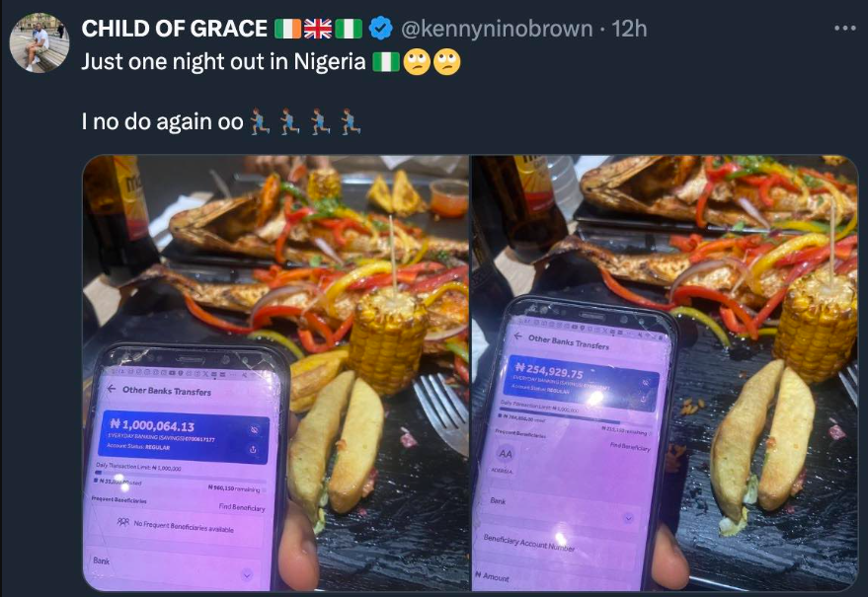Image resolution: width=868 pixels, height=597 pixels.
Task: Expand the Bank dropdown on right phone
Action: click(559, 509)
